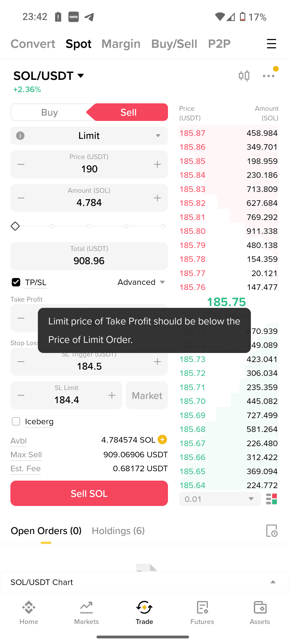The image size is (289, 644).
Task: Open the candlestick chart icon
Action: (244, 76)
